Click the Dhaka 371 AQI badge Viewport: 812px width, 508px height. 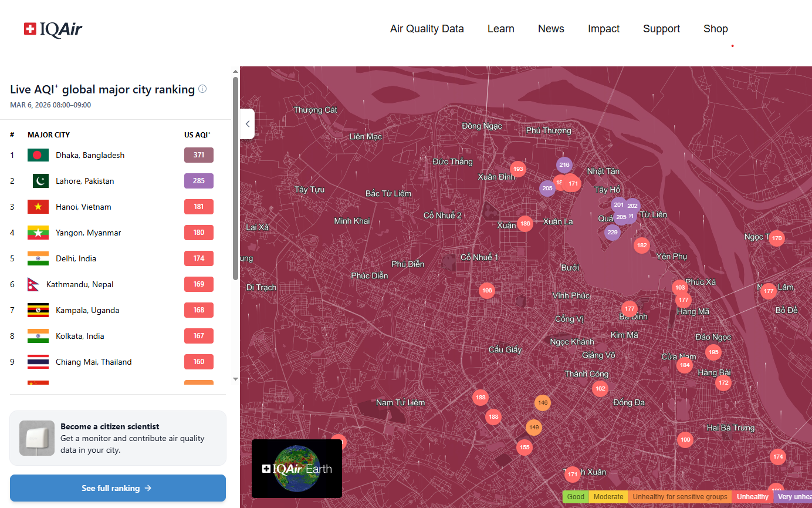pyautogui.click(x=199, y=155)
